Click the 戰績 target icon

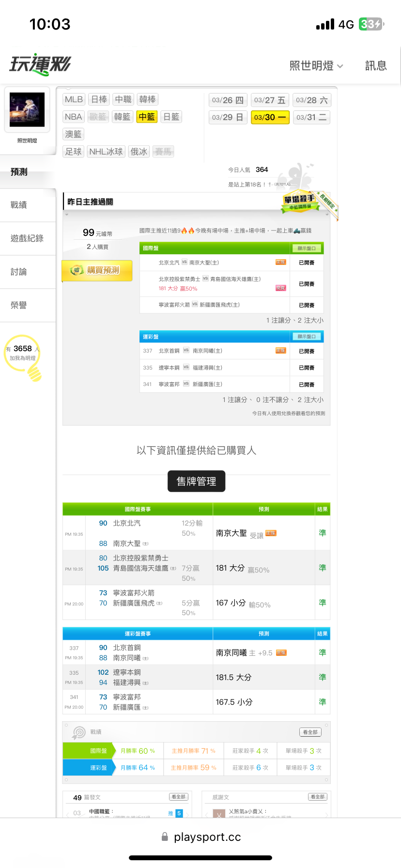point(78,732)
